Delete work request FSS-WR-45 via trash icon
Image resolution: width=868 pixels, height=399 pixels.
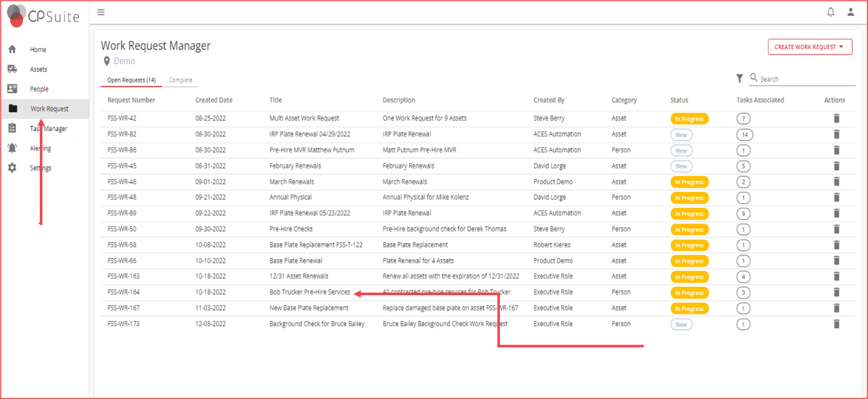(836, 166)
